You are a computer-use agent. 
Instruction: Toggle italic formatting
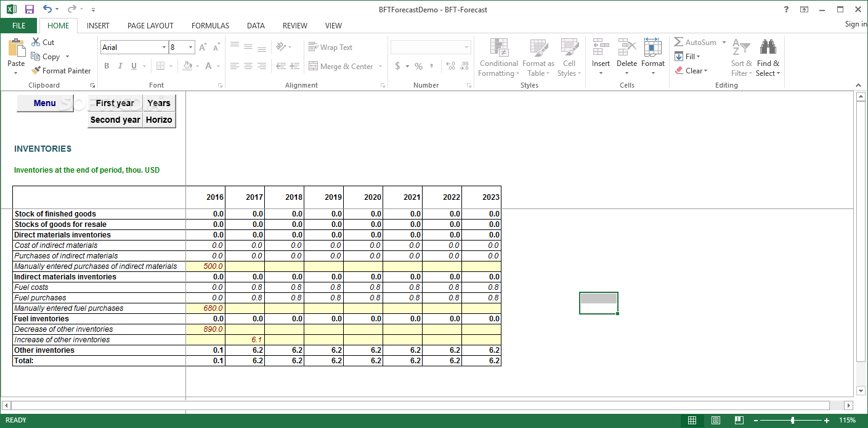120,66
